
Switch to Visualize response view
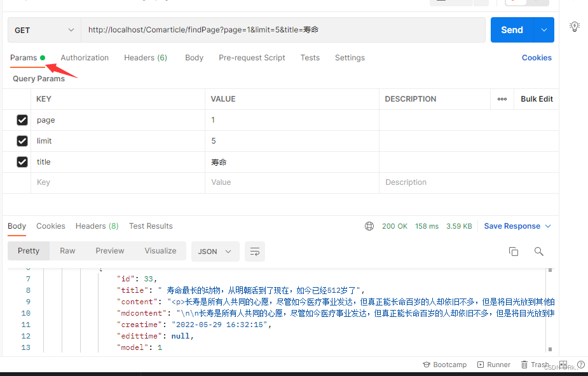pos(160,251)
